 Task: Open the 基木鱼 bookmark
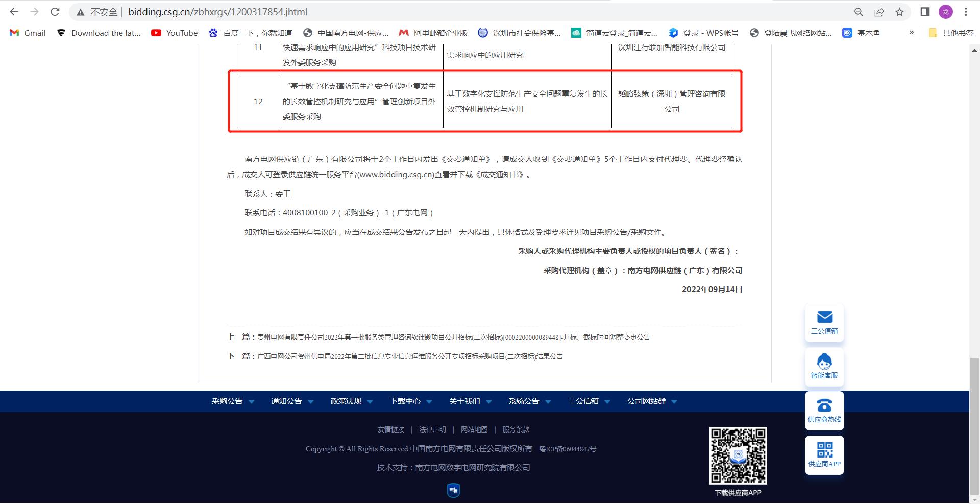[861, 33]
